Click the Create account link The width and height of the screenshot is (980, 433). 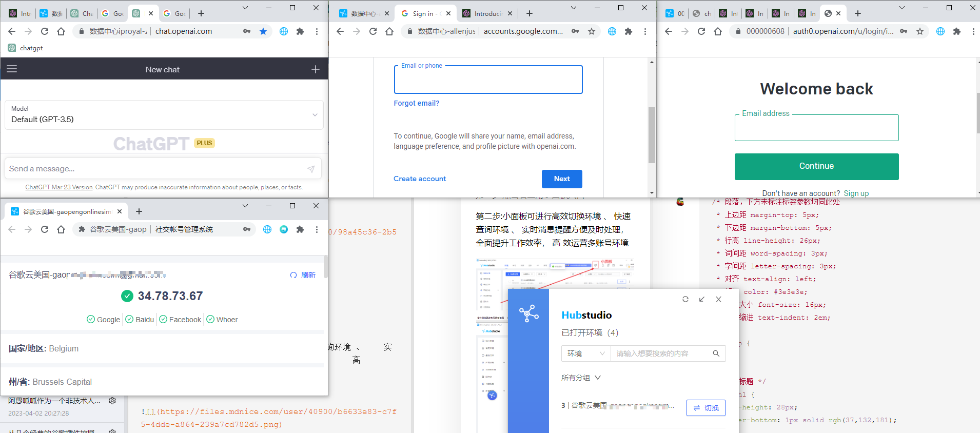coord(420,179)
